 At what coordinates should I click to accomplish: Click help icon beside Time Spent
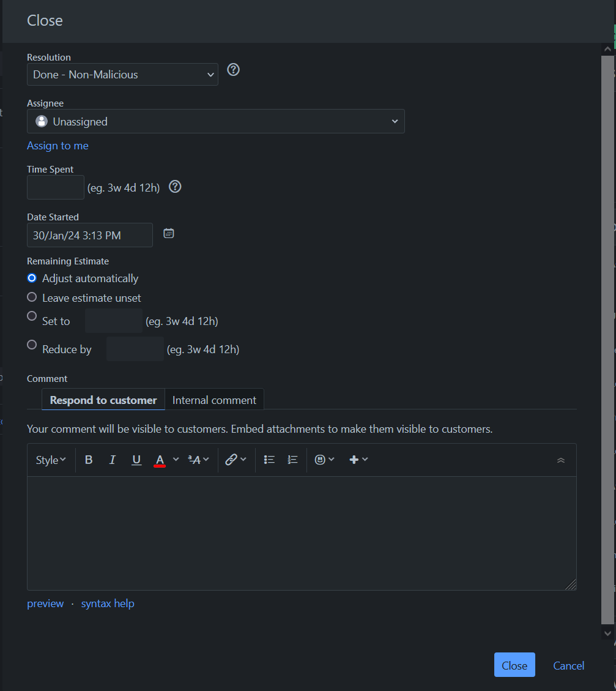pyautogui.click(x=175, y=187)
